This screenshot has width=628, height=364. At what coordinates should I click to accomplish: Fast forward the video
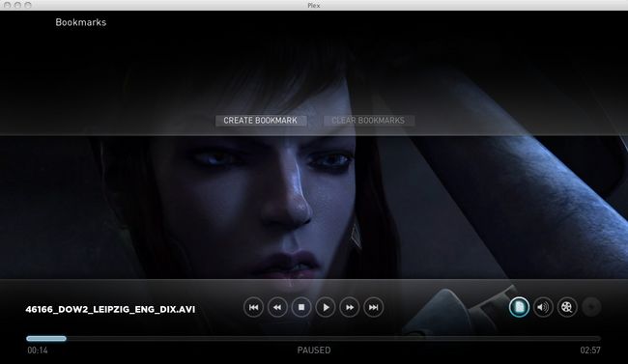click(349, 308)
